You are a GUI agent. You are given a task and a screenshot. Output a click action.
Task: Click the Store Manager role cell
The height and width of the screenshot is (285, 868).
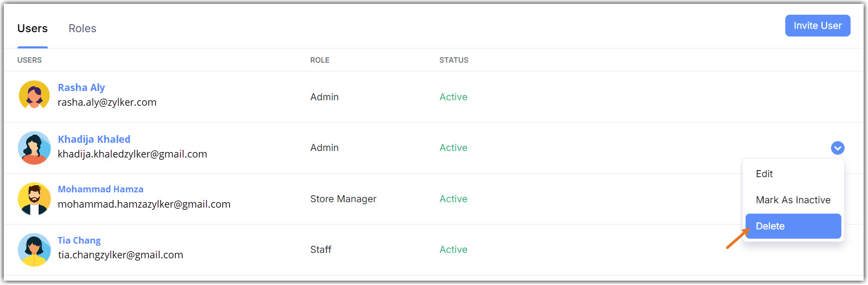pos(343,199)
